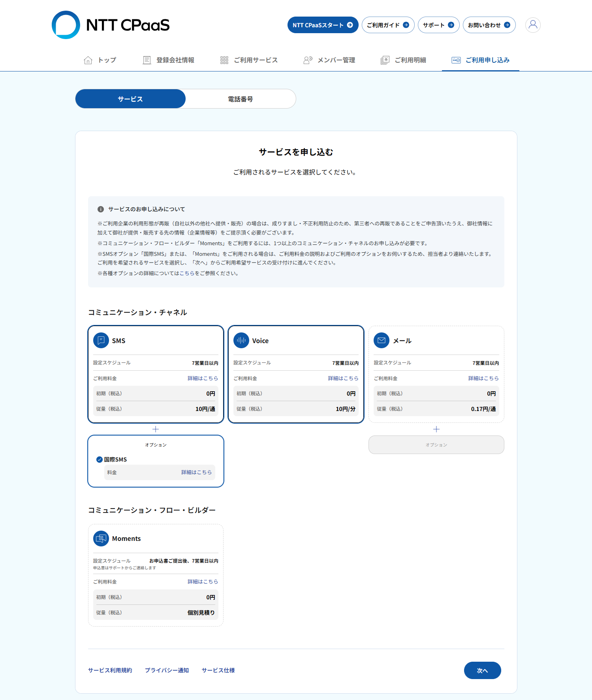
Task: Select the メール service card
Action: (x=436, y=374)
